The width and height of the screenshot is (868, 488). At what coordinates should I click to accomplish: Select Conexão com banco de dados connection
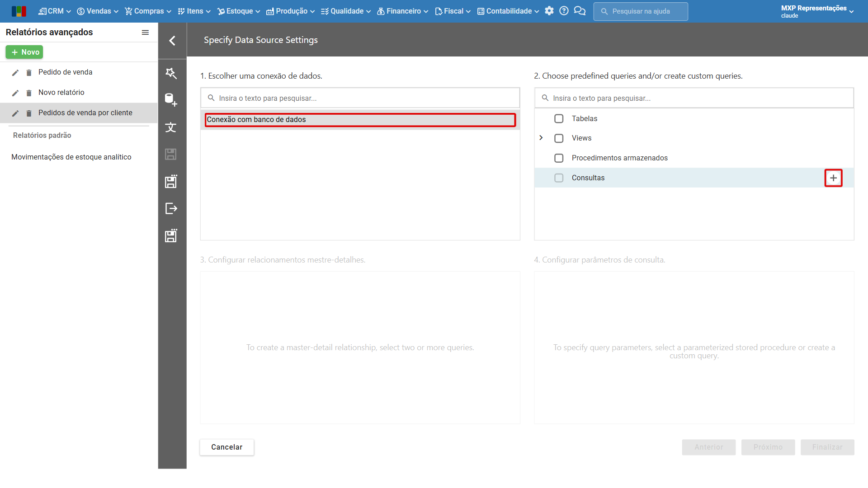360,120
